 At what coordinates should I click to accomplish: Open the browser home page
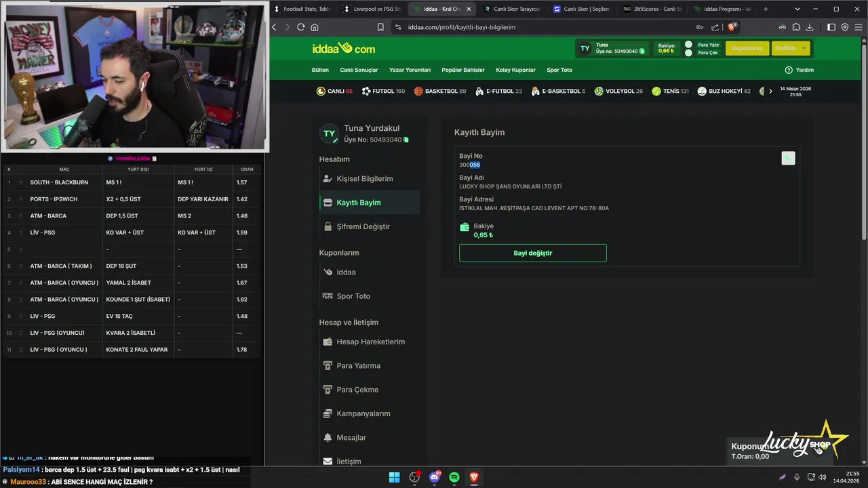point(315,27)
